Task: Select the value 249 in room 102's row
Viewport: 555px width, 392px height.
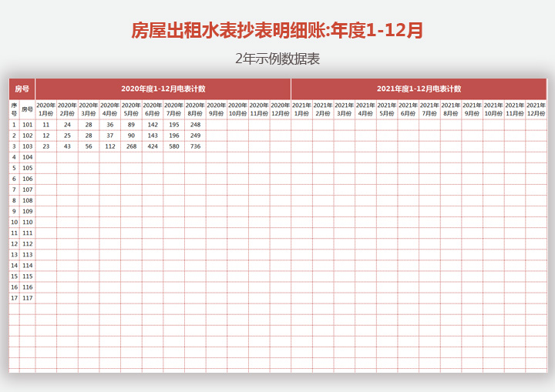Action: pos(195,136)
